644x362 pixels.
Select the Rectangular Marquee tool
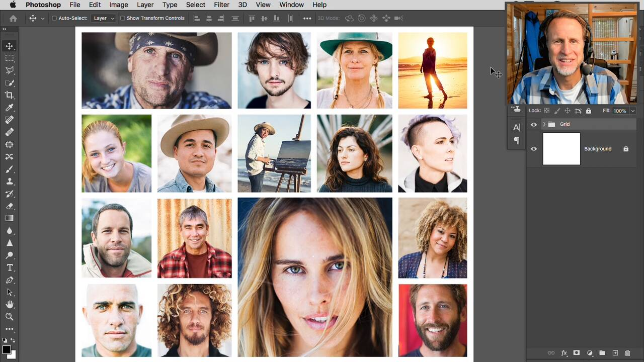point(10,58)
